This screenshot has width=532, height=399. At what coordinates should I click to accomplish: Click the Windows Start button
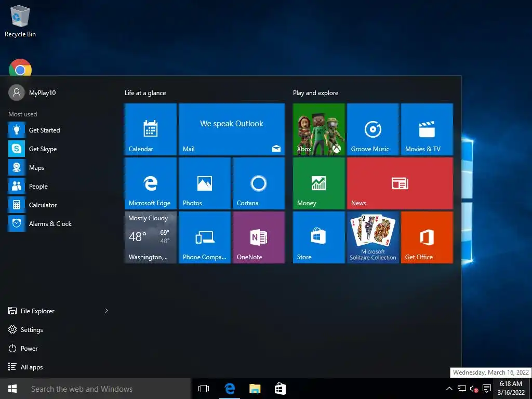[12, 389]
